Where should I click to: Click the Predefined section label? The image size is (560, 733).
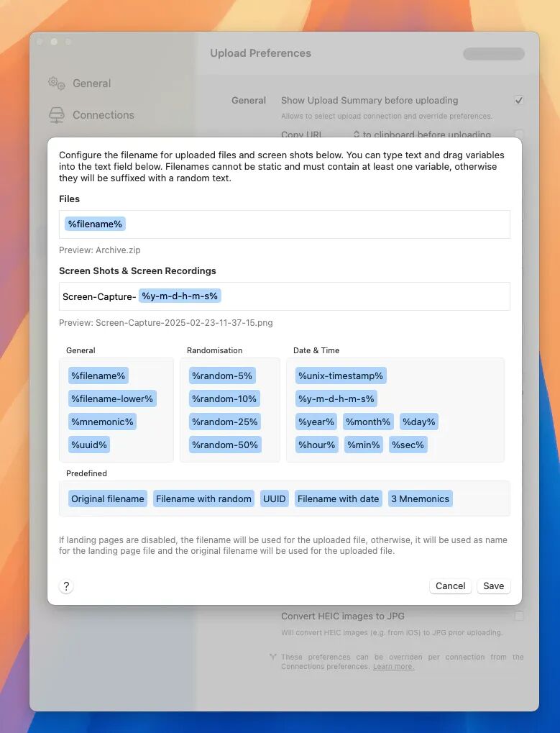pos(86,473)
